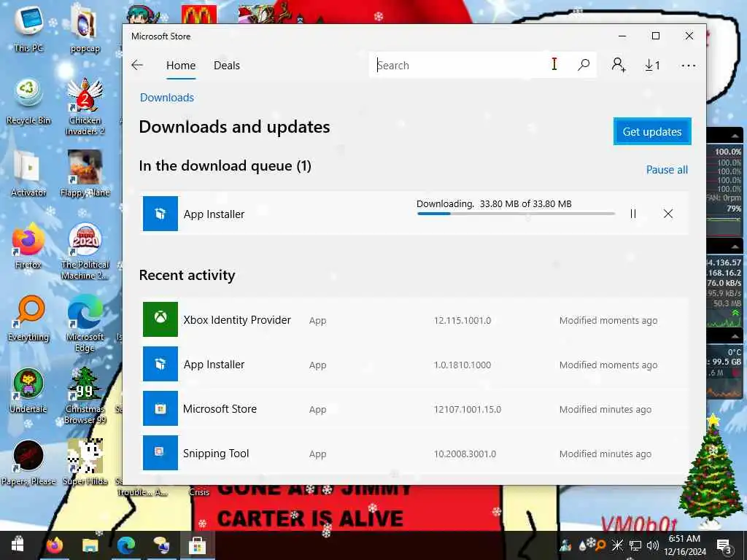This screenshot has width=747, height=560.
Task: Select the Microsoft Store recent activity entry
Action: [x=415, y=408]
